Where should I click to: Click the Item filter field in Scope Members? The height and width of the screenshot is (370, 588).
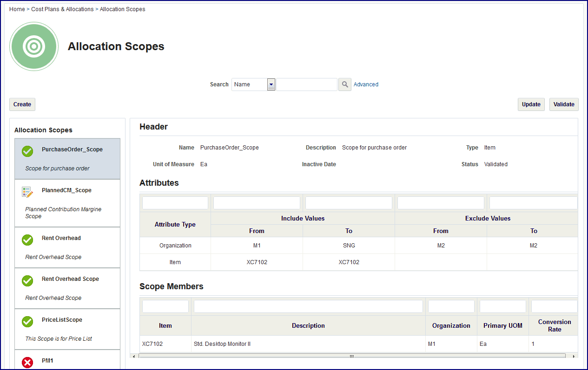click(165, 306)
